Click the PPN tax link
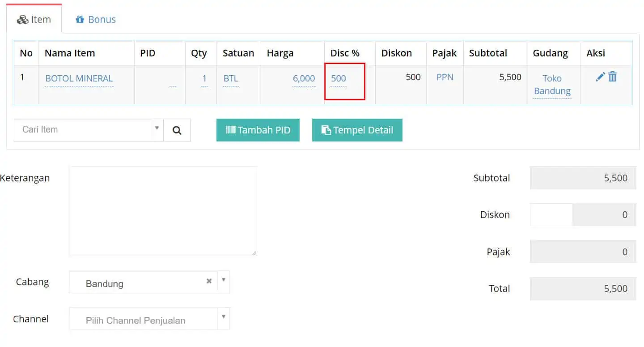644x347 pixels. click(x=445, y=77)
